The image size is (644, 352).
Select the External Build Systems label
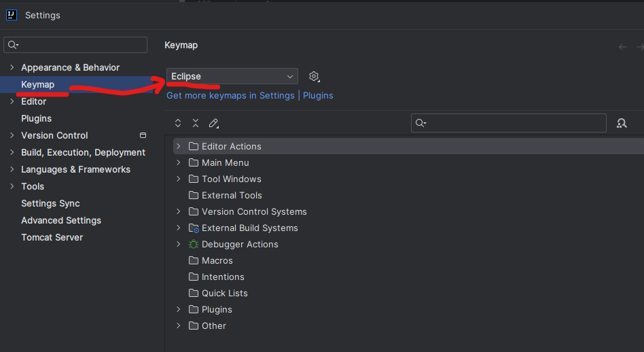tap(250, 228)
